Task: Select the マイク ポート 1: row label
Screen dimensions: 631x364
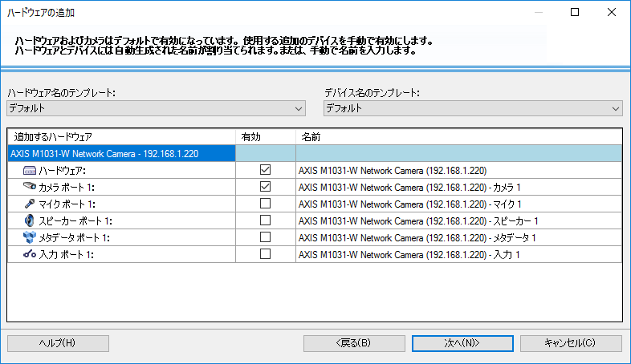Action: (x=67, y=204)
